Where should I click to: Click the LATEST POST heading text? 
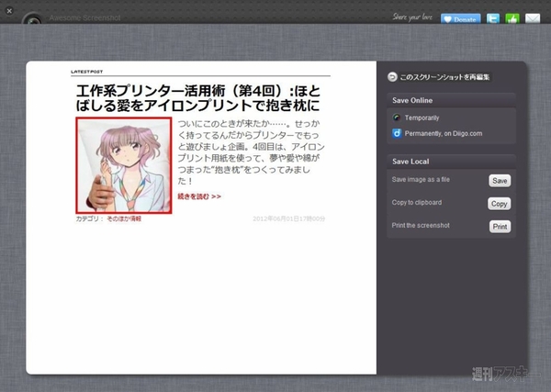(87, 72)
